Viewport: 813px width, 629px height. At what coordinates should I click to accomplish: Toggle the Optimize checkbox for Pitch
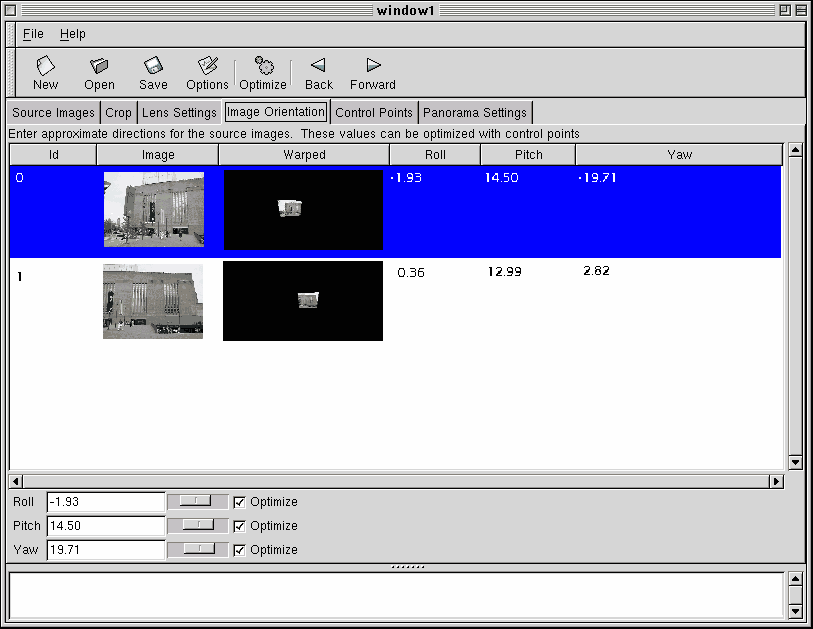click(x=238, y=525)
